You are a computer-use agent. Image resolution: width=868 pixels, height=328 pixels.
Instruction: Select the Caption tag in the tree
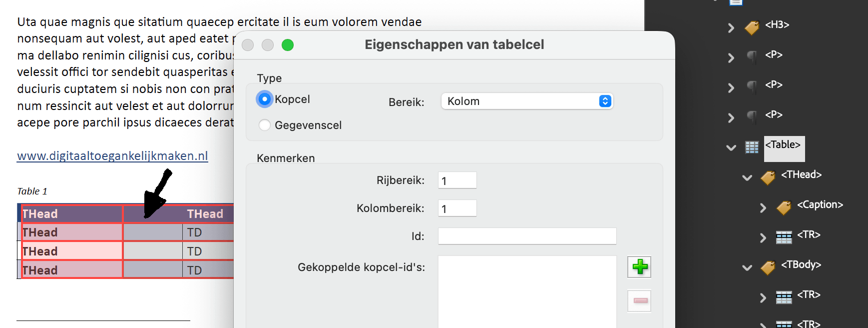[820, 204]
